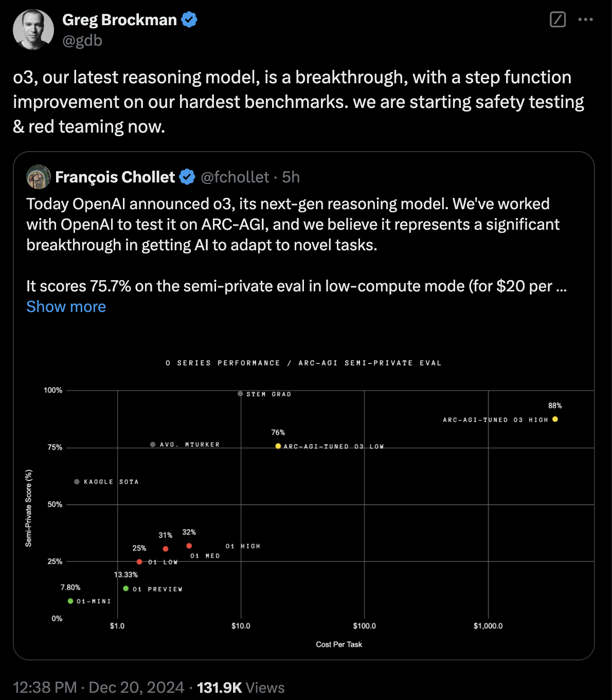Click the Dec 20, 2024 timestamp
The image size is (612, 700).
[x=137, y=687]
